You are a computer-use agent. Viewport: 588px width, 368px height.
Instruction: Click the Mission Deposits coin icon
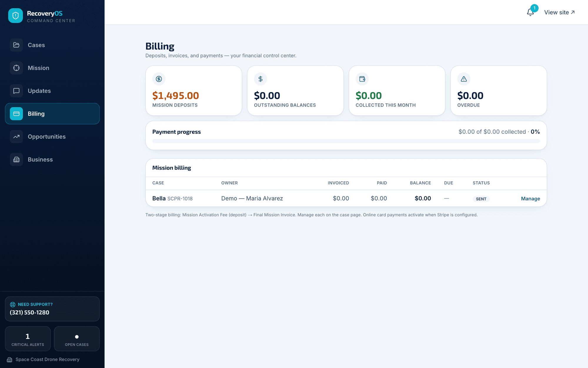click(x=159, y=79)
